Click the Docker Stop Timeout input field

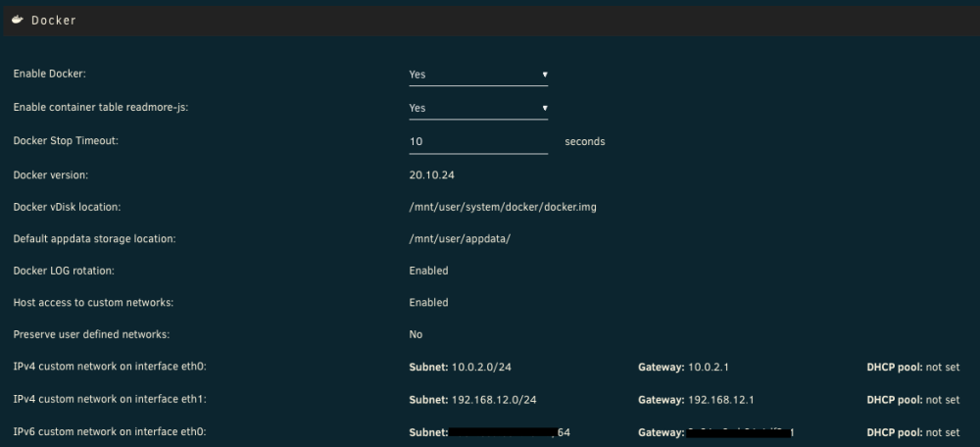tap(478, 141)
